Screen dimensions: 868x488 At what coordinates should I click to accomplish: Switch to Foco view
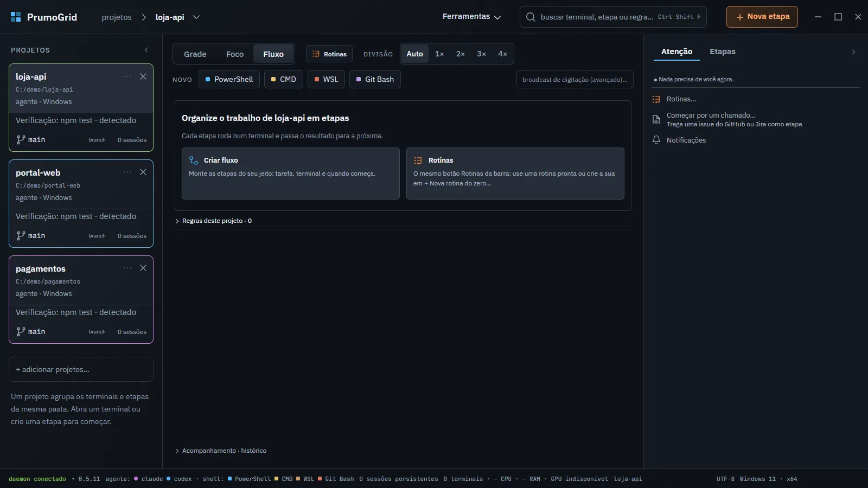235,54
